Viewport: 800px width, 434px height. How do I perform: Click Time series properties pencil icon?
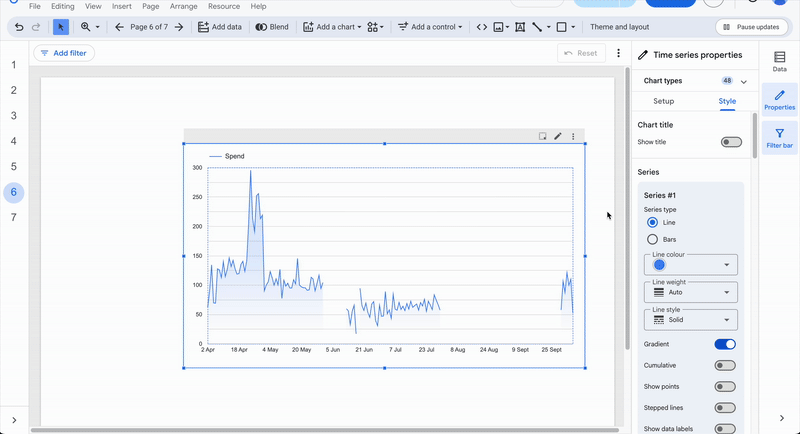pos(643,55)
